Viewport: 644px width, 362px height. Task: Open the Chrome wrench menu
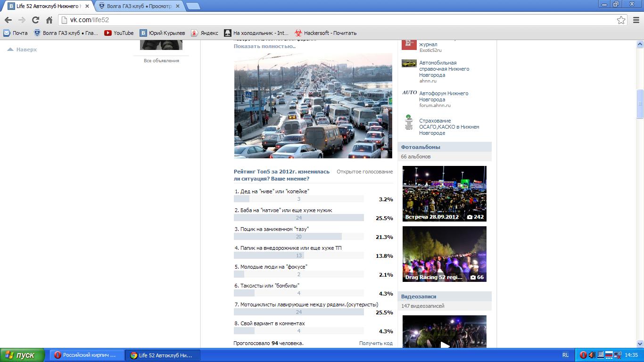[636, 20]
